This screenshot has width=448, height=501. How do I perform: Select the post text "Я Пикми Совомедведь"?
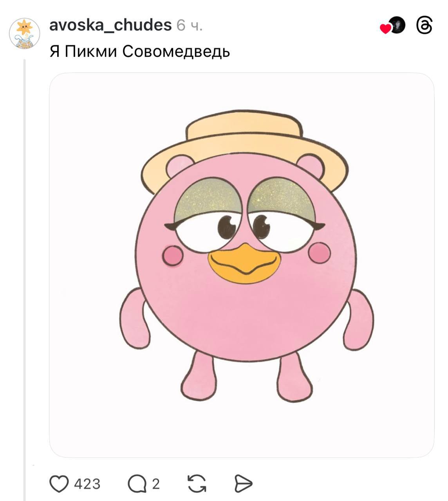(139, 51)
